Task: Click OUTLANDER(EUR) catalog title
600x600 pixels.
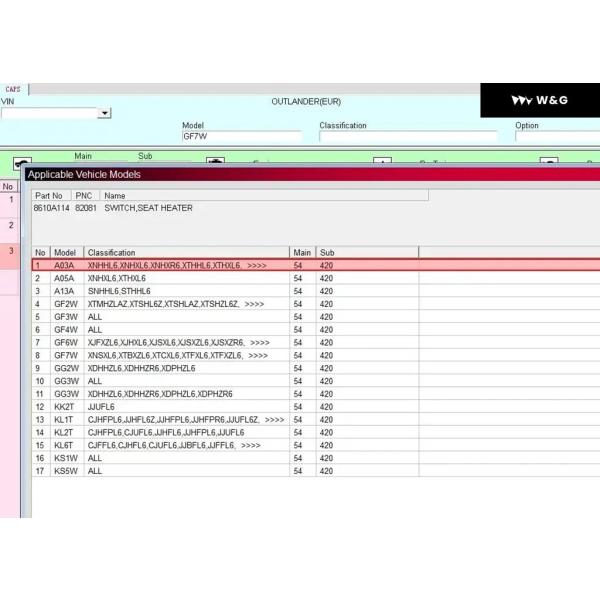Action: tap(306, 102)
